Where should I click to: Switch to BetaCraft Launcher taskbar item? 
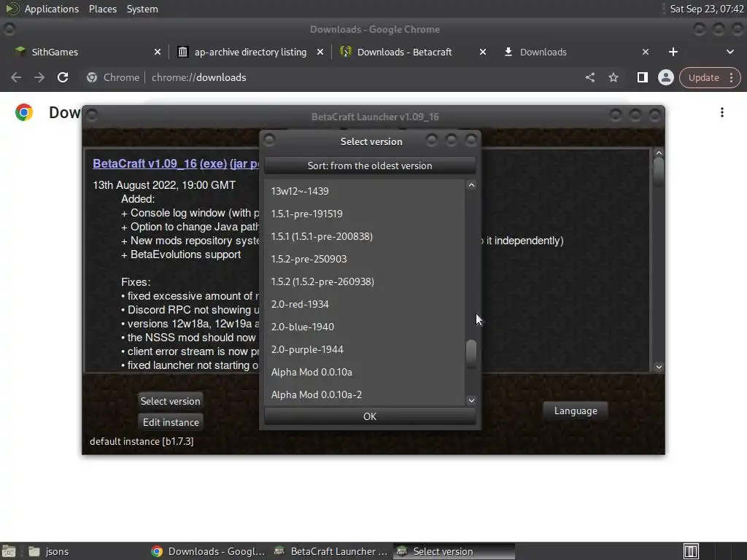[x=330, y=551]
